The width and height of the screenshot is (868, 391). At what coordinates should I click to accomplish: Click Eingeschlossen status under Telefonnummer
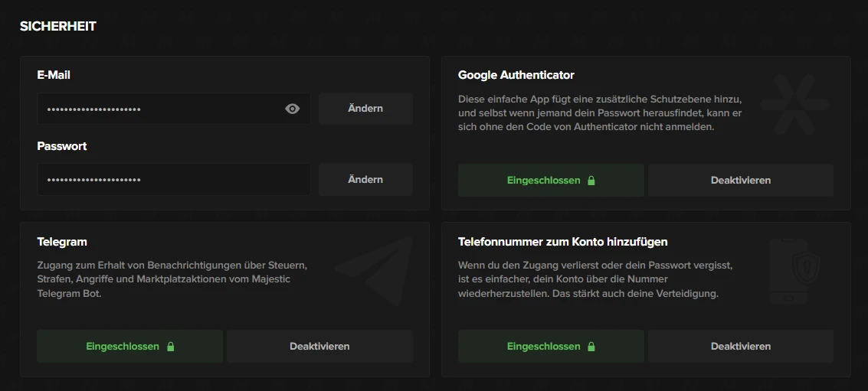click(543, 347)
